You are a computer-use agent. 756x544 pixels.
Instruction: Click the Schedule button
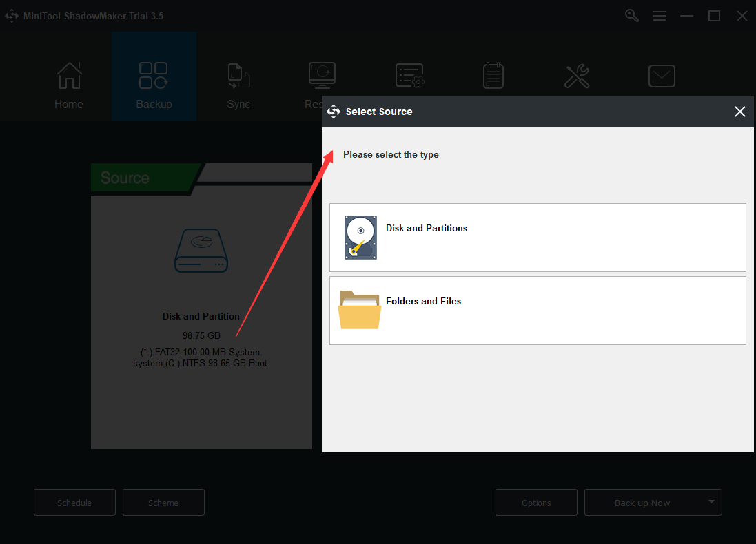[74, 503]
